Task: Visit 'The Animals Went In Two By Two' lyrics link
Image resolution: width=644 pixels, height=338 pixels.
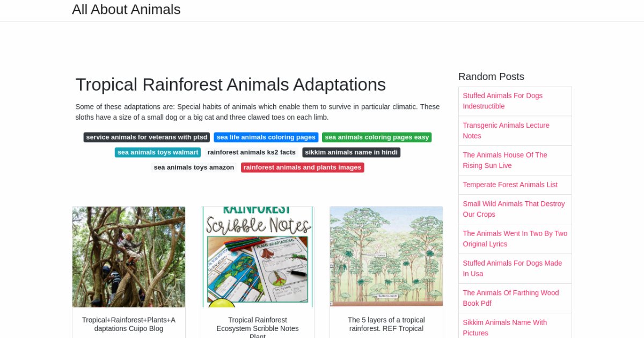Action: point(515,239)
